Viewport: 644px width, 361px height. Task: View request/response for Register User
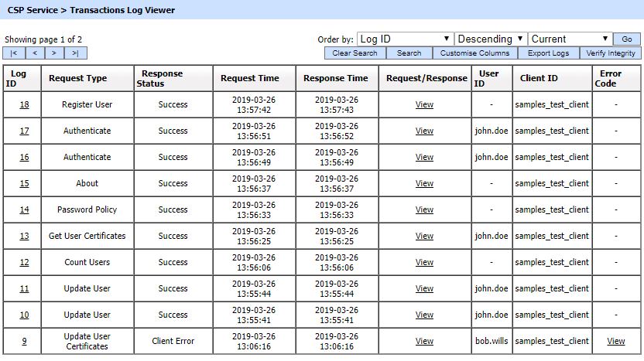click(424, 105)
